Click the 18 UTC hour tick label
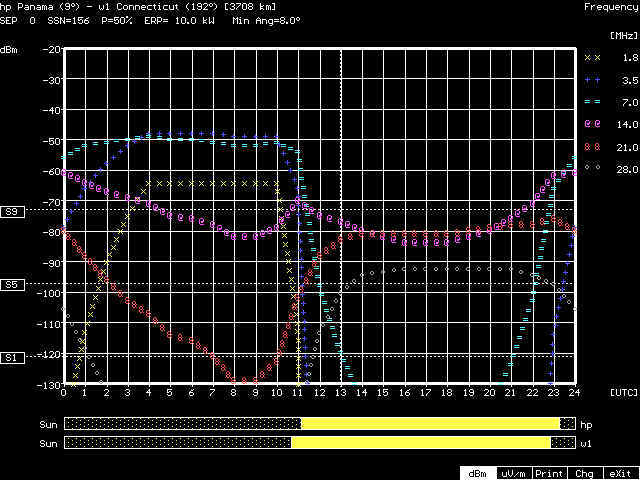The width and height of the screenshot is (640, 480). click(447, 393)
